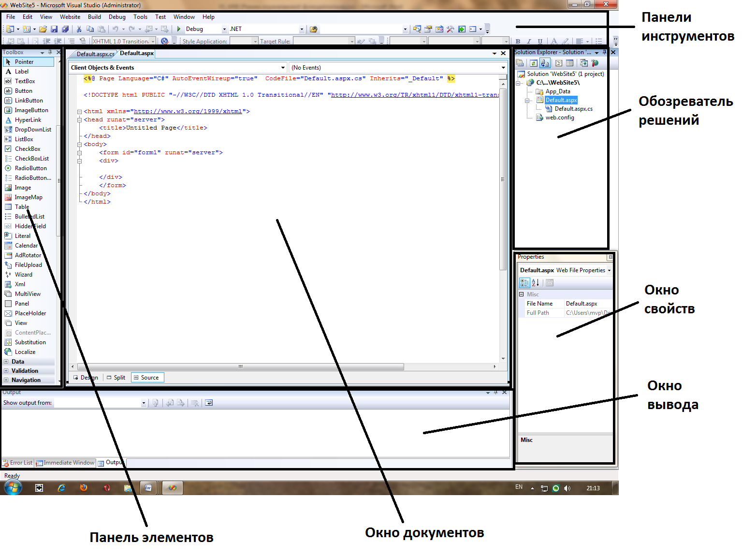Click the Start Page icon with green arrow
This screenshot has height=557, width=756.
[x=462, y=29]
